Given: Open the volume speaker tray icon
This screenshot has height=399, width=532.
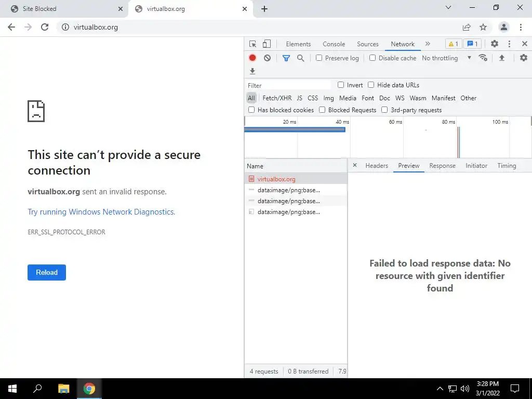Looking at the screenshot, I should 465,389.
